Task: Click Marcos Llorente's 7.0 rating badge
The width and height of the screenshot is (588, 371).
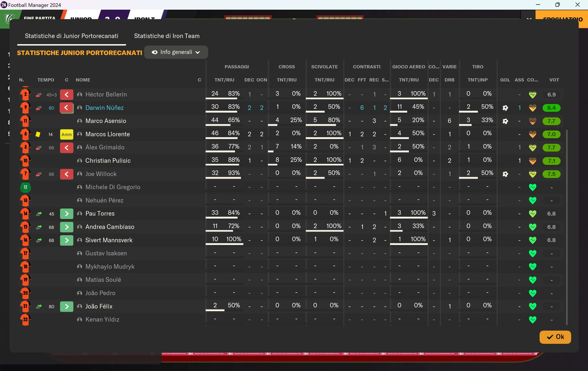Action: pyautogui.click(x=551, y=134)
